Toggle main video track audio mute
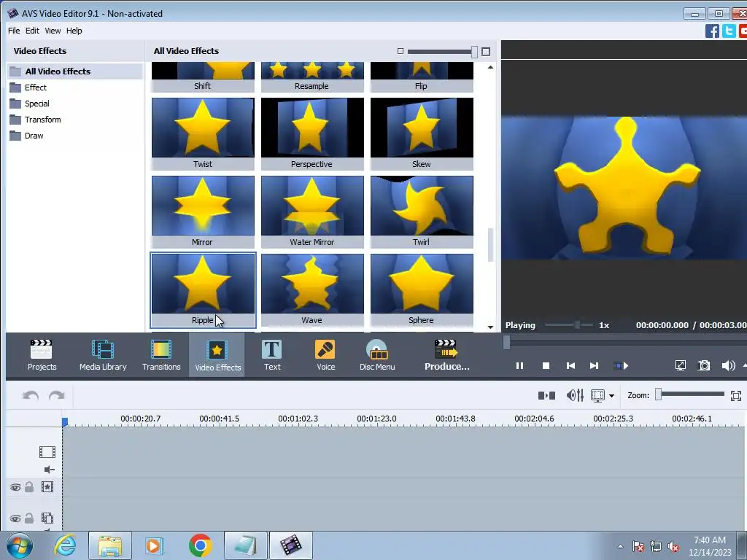This screenshot has width=747, height=560. (x=49, y=470)
